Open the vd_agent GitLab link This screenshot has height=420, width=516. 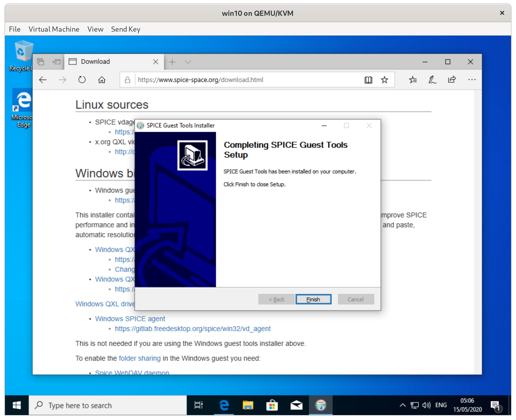point(193,329)
